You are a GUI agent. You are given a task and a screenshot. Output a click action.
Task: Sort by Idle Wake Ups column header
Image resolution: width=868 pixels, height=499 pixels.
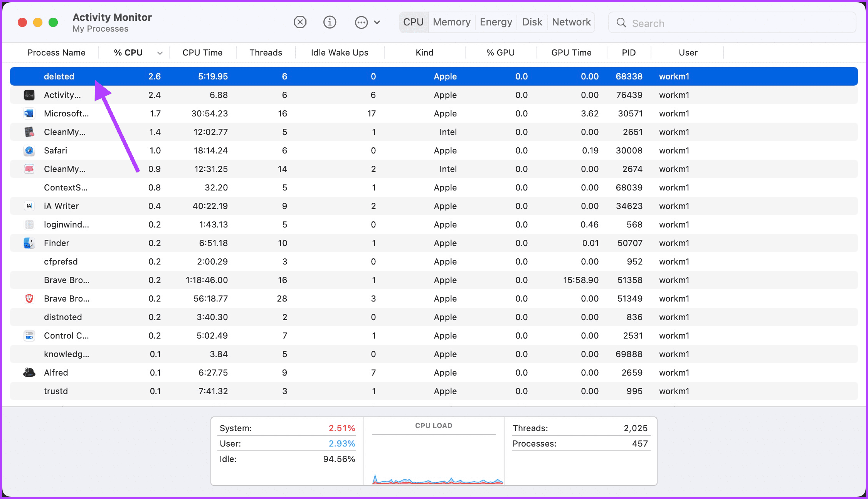tap(340, 52)
